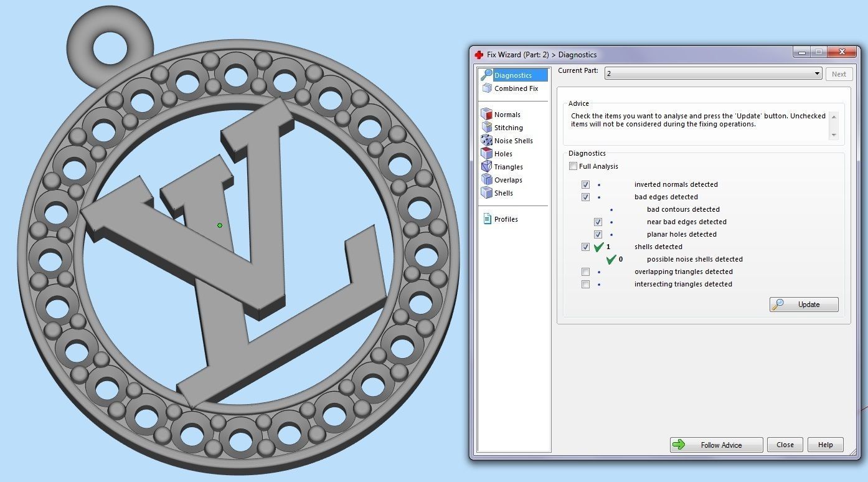Click the Help button

pos(826,445)
